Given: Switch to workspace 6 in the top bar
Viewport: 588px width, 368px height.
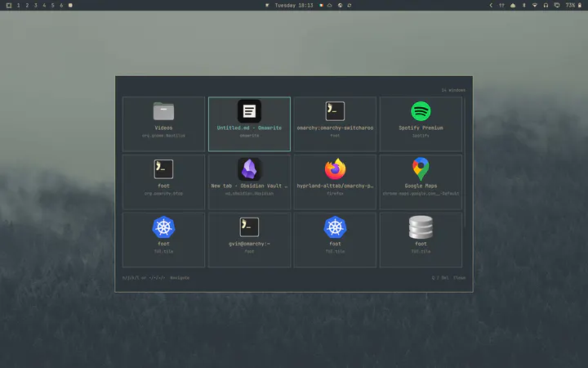Looking at the screenshot, I should [61, 5].
